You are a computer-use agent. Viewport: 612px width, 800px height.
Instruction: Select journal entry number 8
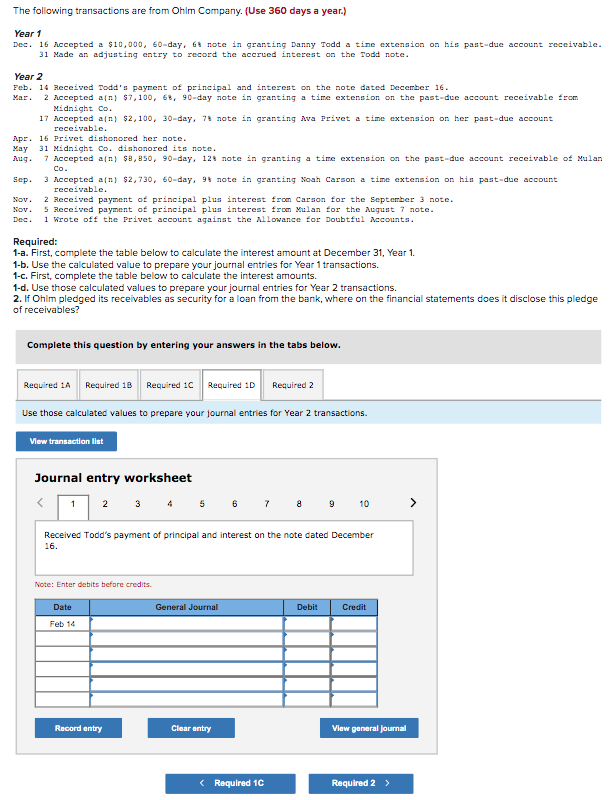click(299, 504)
